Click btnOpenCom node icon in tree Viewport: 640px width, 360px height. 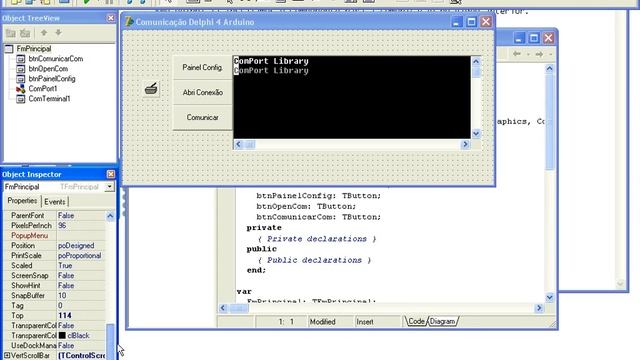click(20, 69)
